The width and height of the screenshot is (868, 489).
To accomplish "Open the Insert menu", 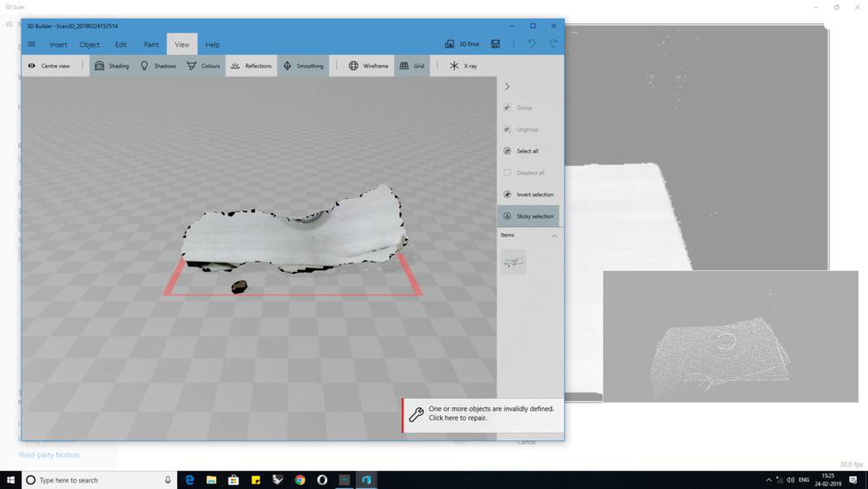I will coord(58,45).
